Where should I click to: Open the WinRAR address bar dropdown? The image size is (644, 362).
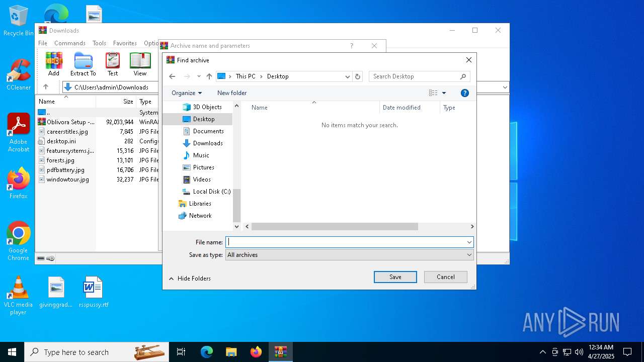505,87
